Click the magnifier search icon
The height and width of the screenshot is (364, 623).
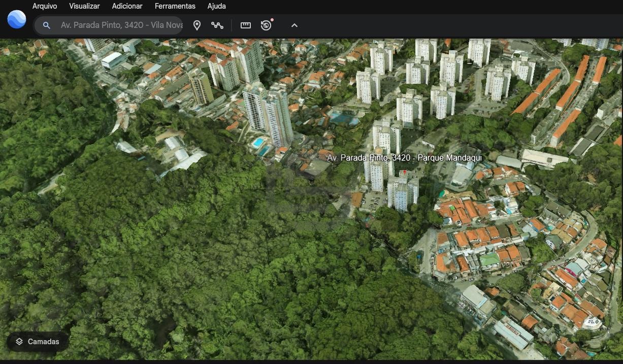coord(47,25)
